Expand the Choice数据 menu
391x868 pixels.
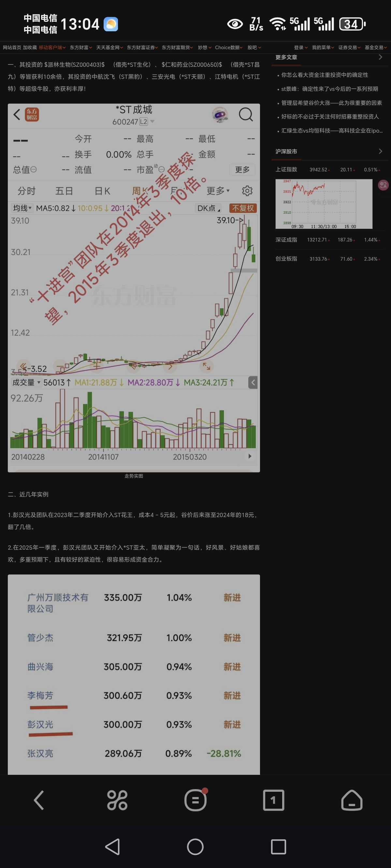pos(229,48)
